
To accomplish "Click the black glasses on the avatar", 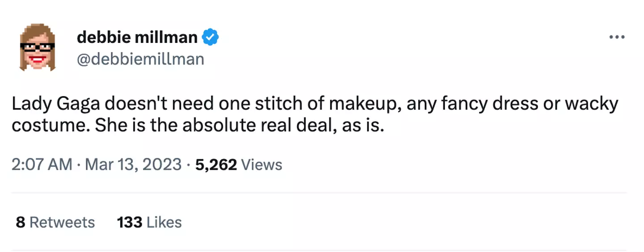I will click(x=37, y=47).
